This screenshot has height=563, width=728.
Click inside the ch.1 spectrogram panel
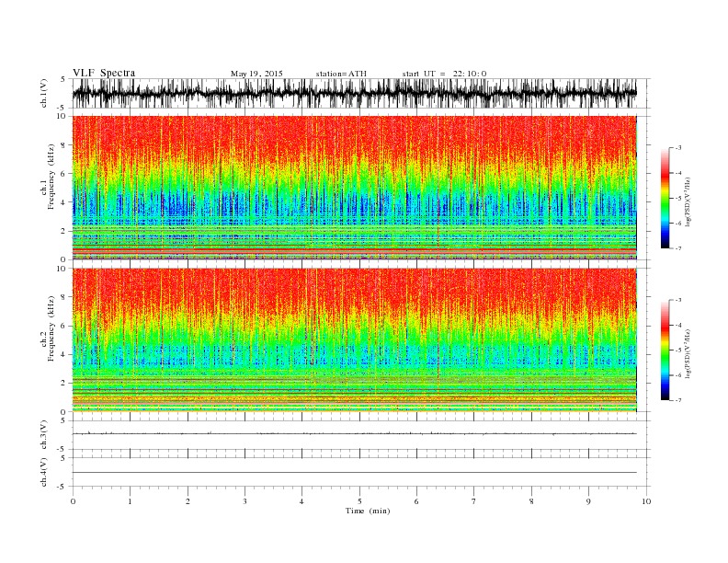[354, 188]
